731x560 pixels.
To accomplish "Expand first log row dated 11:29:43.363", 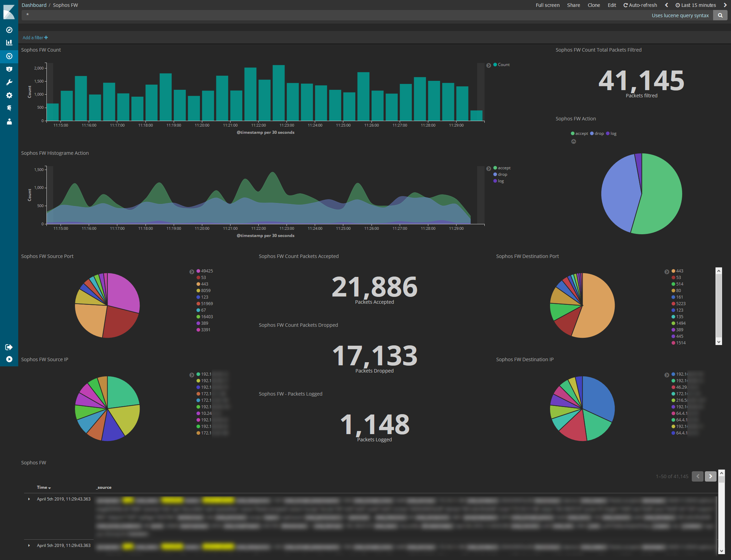I will [29, 499].
